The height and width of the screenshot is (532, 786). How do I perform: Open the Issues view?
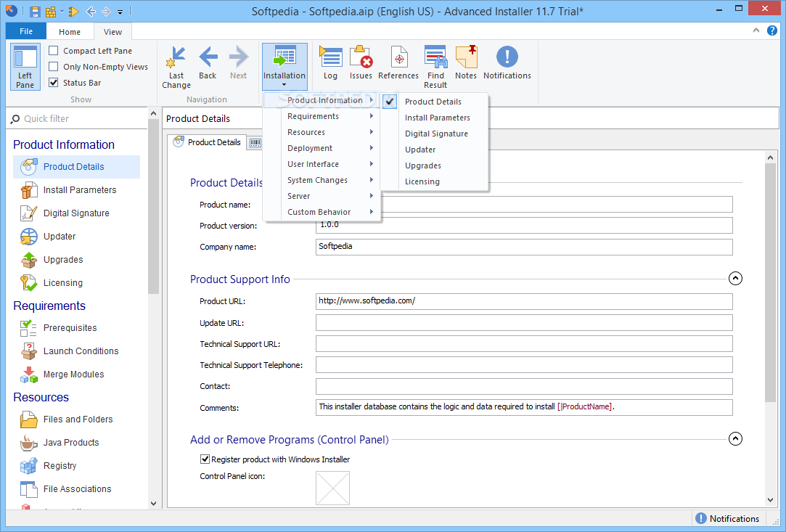(x=361, y=63)
